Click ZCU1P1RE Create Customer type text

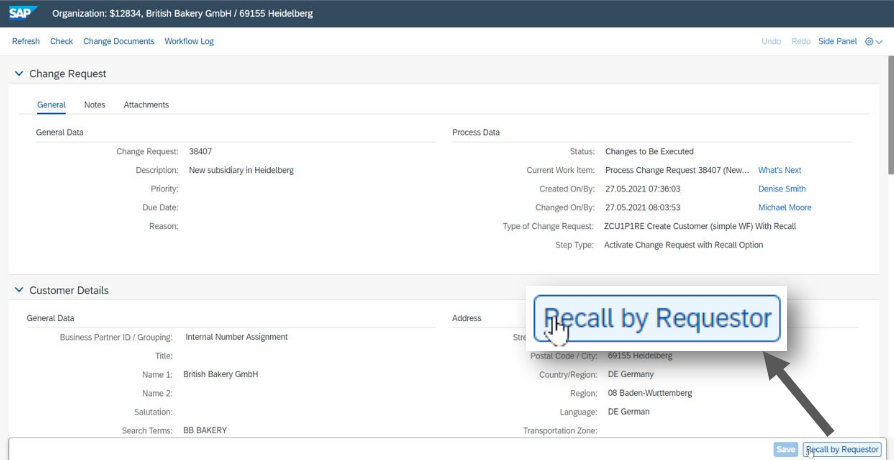tap(700, 226)
